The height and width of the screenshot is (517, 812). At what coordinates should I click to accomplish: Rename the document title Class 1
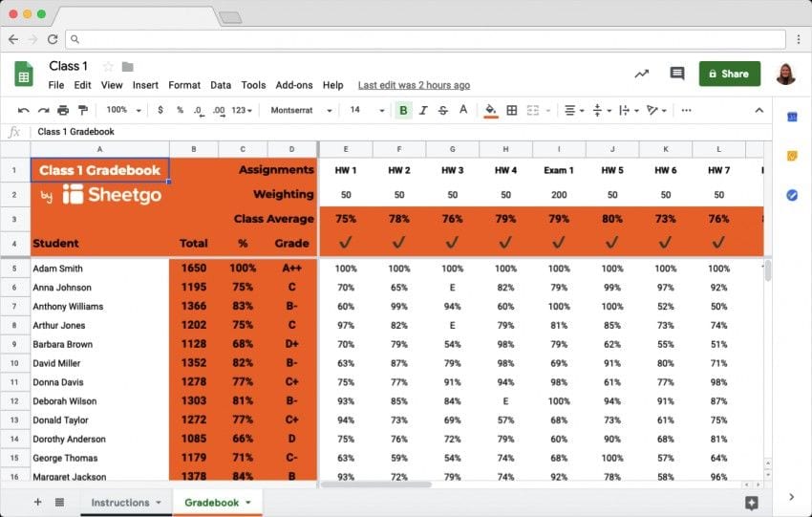pos(69,66)
